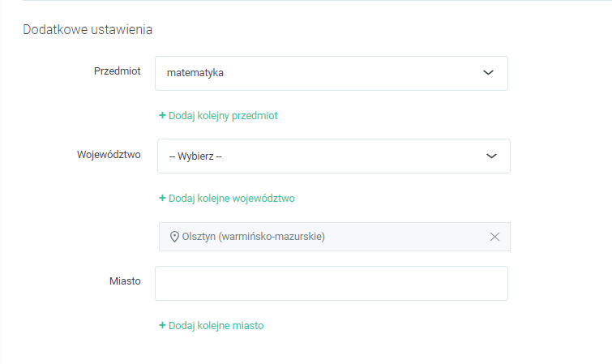The width and height of the screenshot is (612, 364).
Task: Click the location pin icon beside Olsztyn
Action: point(174,237)
